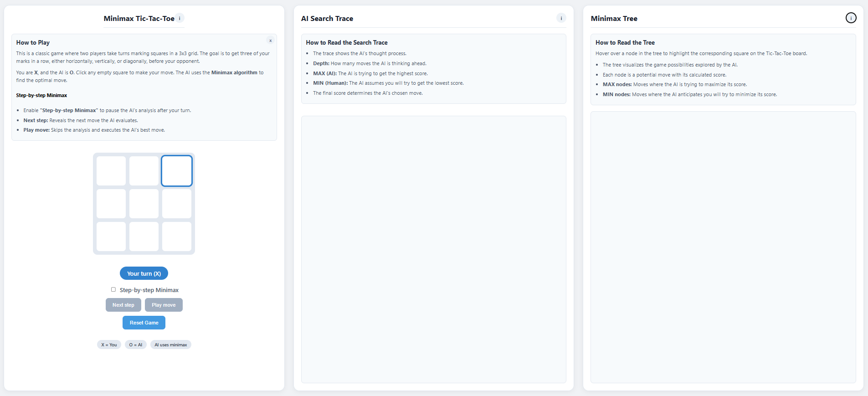The width and height of the screenshot is (868, 396).
Task: Click the 'Depth:' bullet in search trace help
Action: tap(370, 63)
